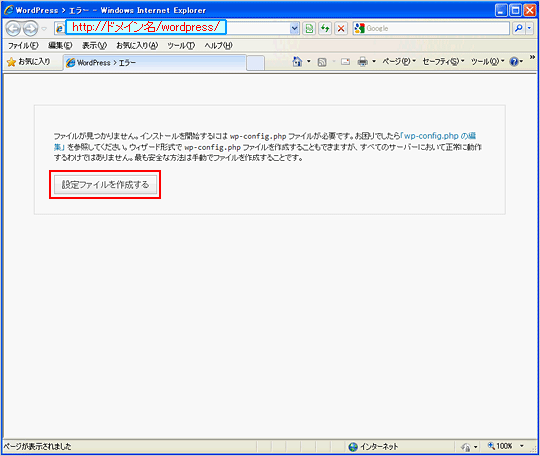This screenshot has height=456, width=540.
Task: Open the ページ(P) command bar menu
Action: coord(399,61)
